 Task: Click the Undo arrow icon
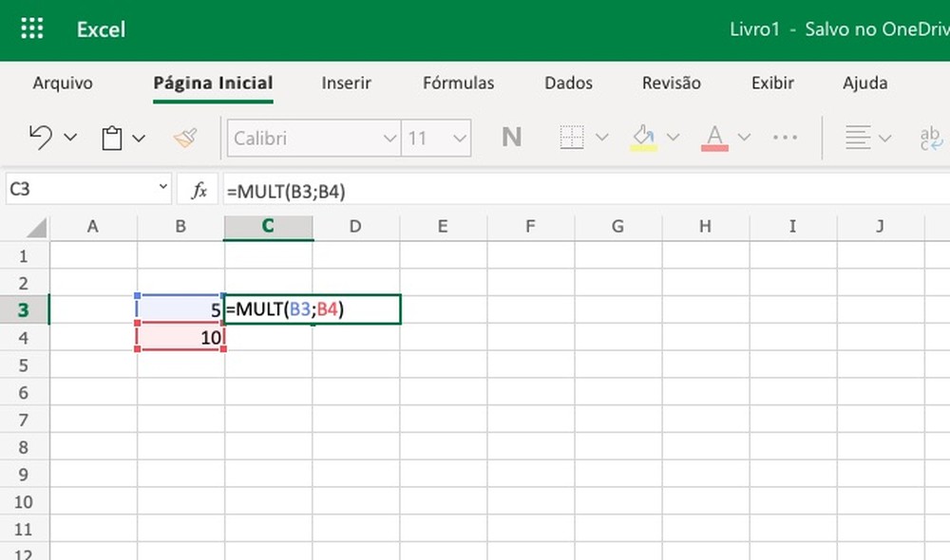pyautogui.click(x=40, y=137)
